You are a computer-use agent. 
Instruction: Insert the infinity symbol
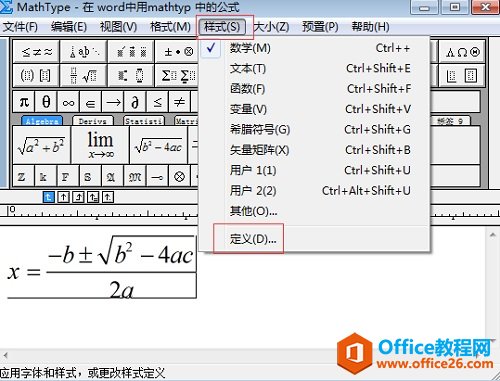[x=68, y=102]
